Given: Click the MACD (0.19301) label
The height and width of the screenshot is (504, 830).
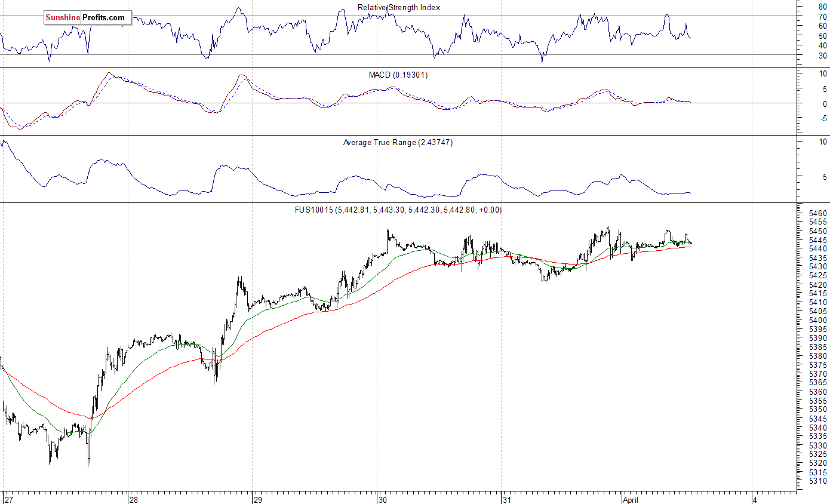Looking at the screenshot, I should (x=398, y=75).
